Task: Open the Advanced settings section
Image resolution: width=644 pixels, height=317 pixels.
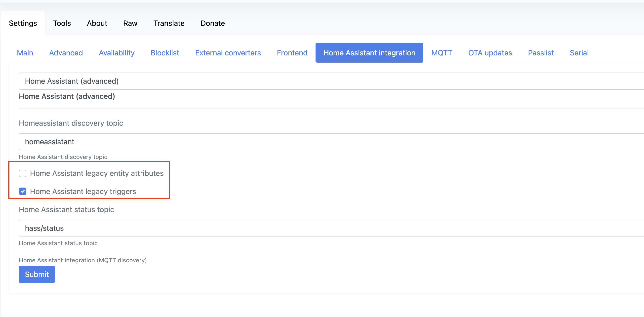Action: 66,53
